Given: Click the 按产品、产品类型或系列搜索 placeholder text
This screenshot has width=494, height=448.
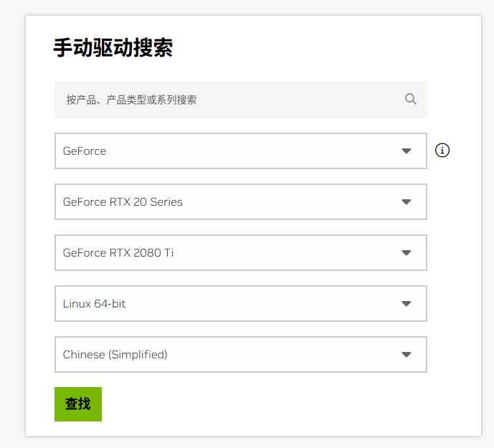Looking at the screenshot, I should point(131,100).
